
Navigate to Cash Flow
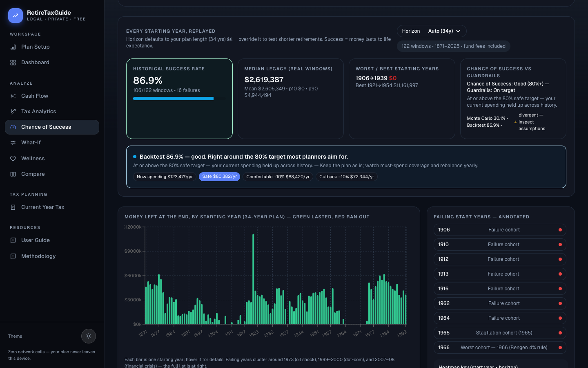click(52, 96)
